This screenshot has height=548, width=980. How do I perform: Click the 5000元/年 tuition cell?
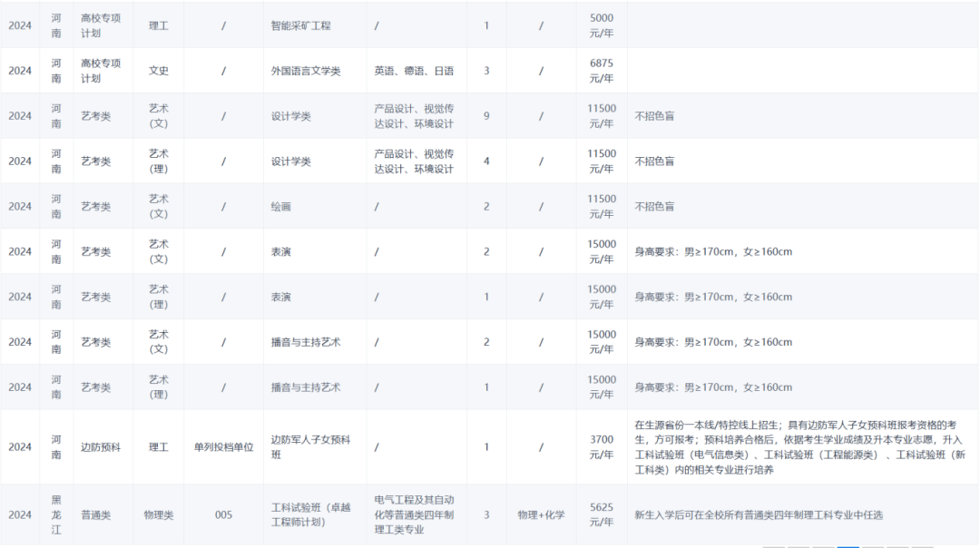point(602,25)
